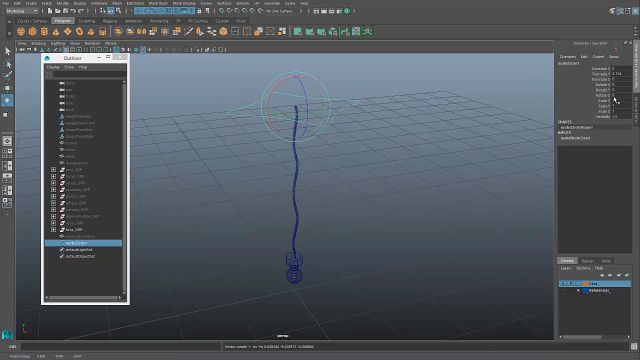Click the Translate Y value field
The image size is (640, 360).
pos(622,74)
